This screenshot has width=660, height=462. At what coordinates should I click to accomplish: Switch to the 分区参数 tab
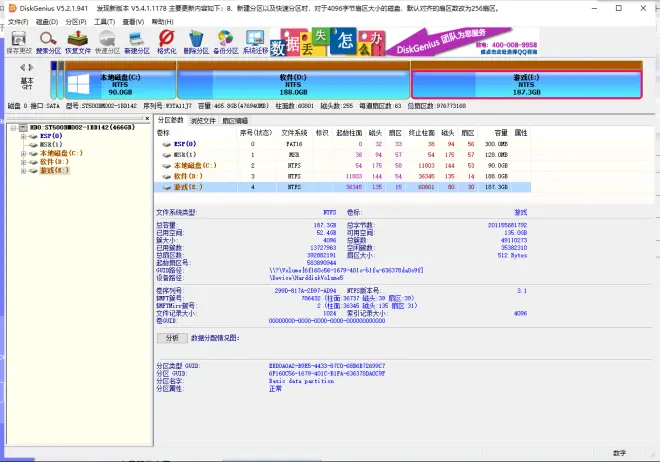click(170, 120)
